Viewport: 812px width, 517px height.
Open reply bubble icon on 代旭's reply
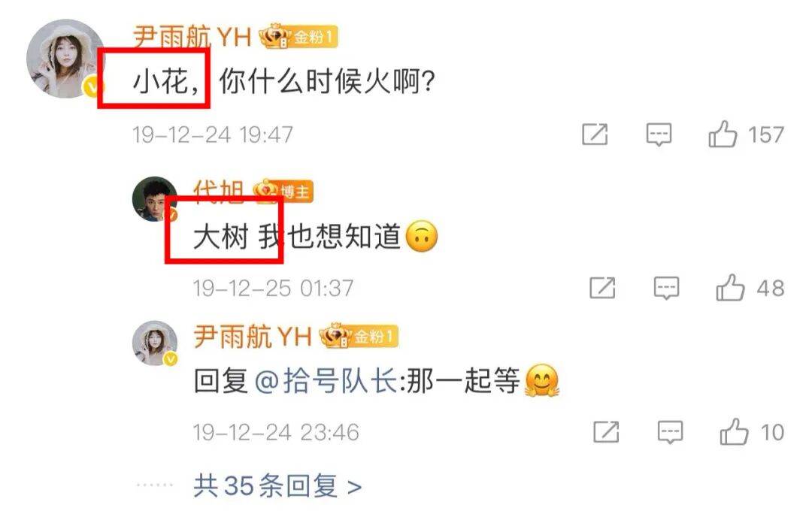(666, 289)
